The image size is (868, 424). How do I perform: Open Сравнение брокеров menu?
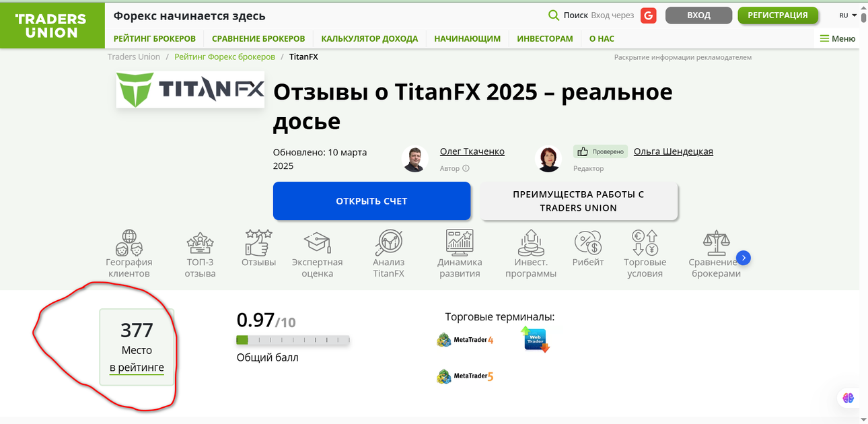click(258, 38)
